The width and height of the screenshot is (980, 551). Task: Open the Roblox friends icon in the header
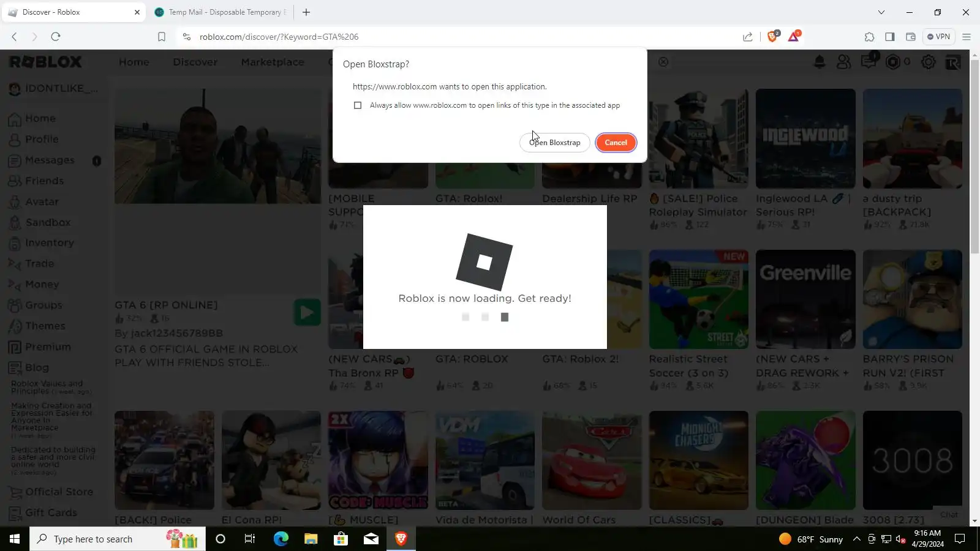pyautogui.click(x=844, y=62)
